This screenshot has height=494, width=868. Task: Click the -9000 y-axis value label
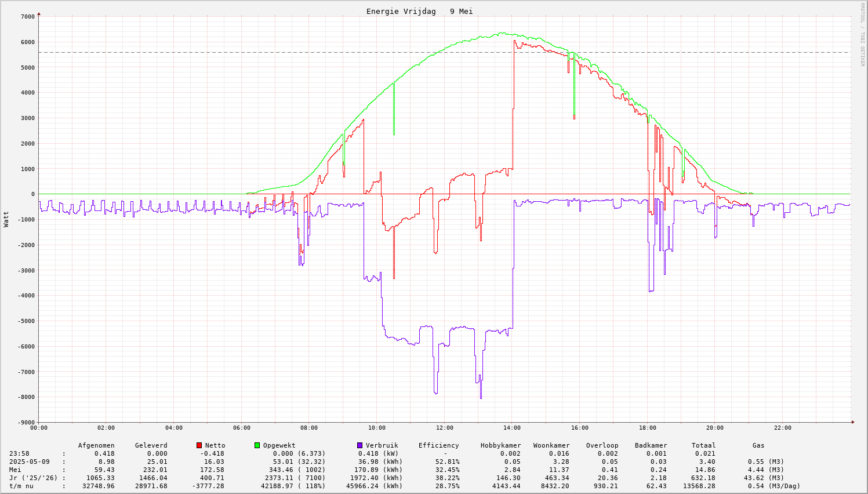(26, 422)
